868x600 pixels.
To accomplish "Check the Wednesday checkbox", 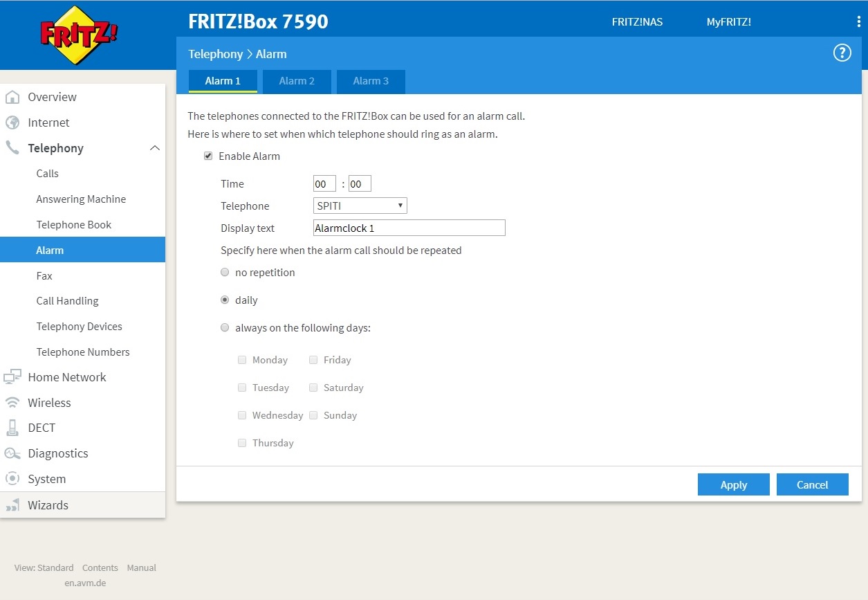I will click(242, 415).
